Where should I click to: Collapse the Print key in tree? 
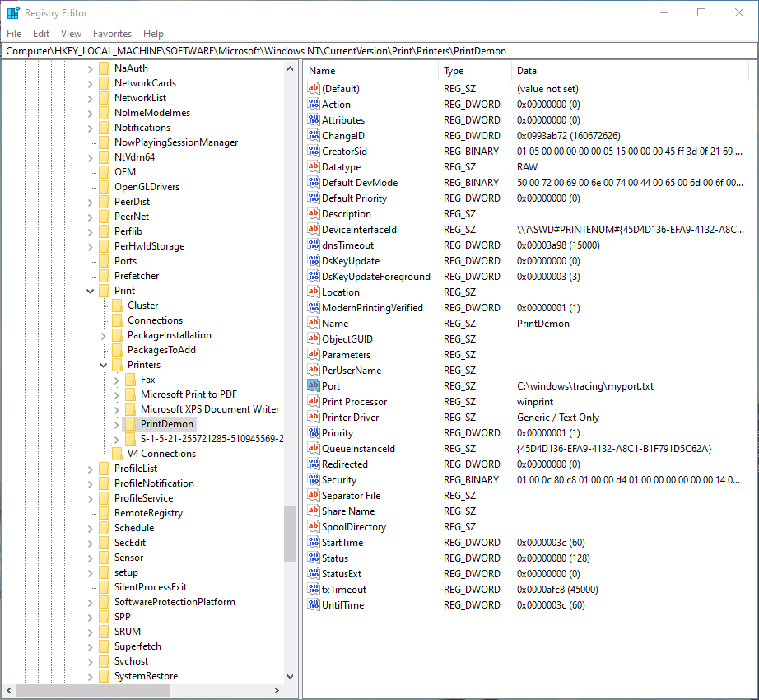coord(91,291)
